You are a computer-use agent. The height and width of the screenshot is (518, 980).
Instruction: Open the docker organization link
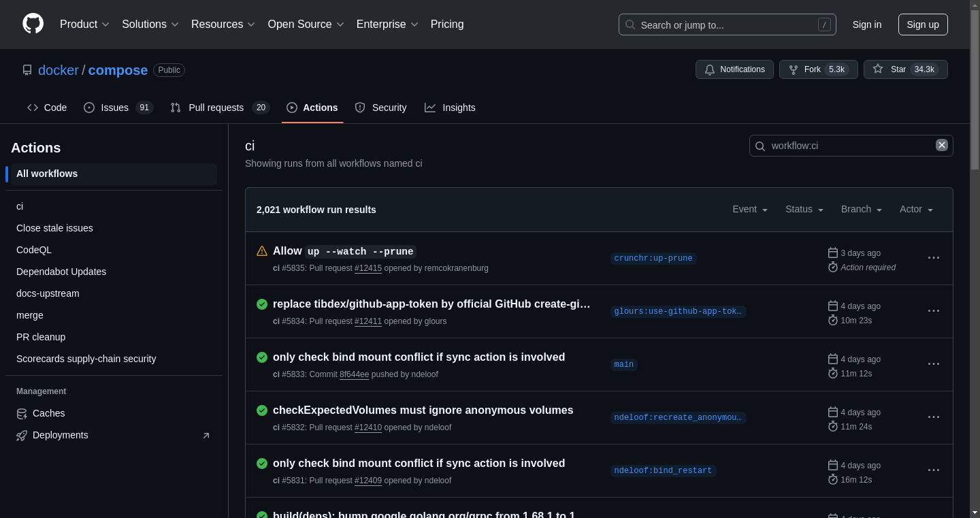pos(59,70)
